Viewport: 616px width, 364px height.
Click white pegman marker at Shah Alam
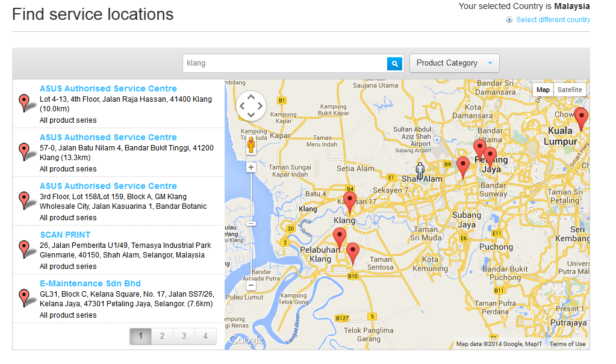tap(420, 170)
